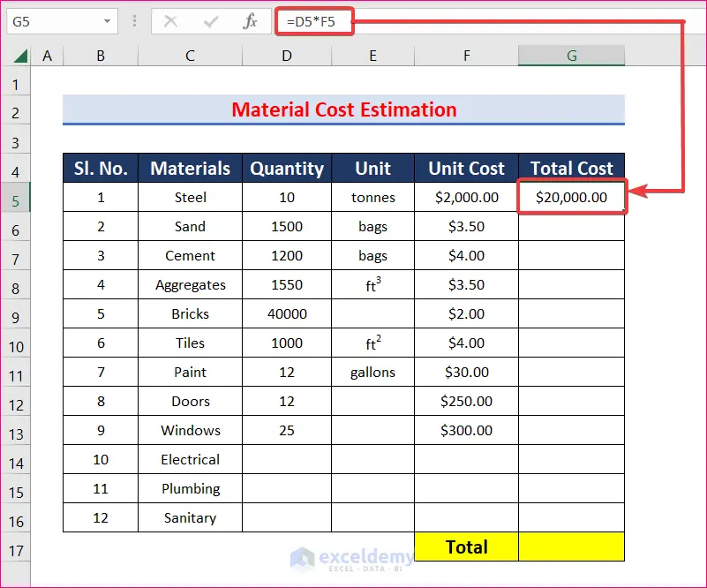Click the Materials header cell
This screenshot has width=707, height=588.
pos(191,169)
